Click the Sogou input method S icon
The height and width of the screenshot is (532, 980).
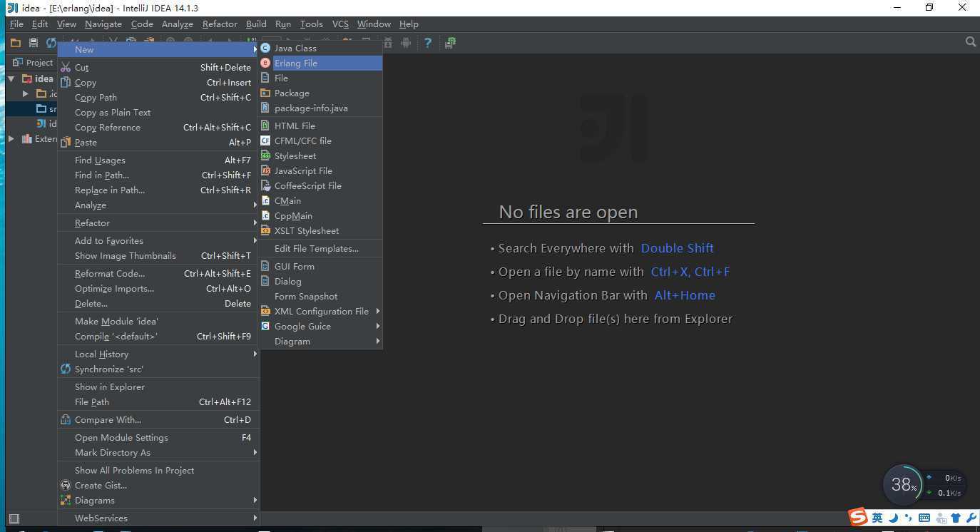(x=858, y=516)
